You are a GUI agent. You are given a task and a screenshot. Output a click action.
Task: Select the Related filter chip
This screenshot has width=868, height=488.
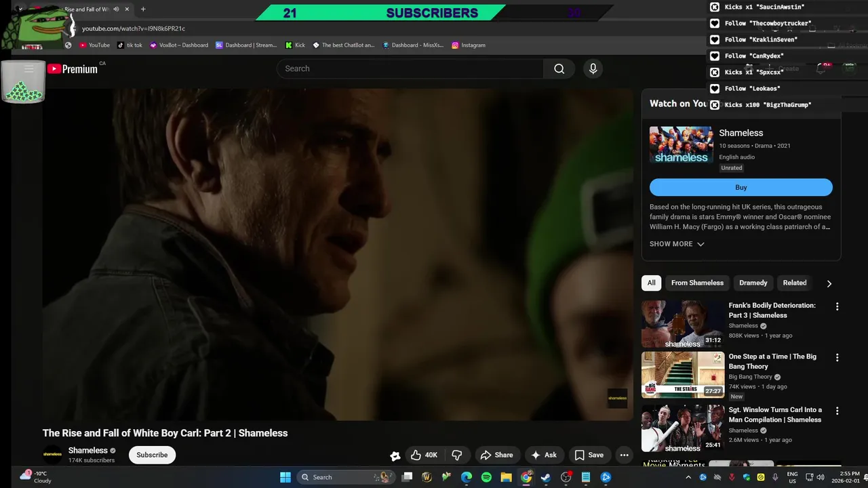(795, 283)
